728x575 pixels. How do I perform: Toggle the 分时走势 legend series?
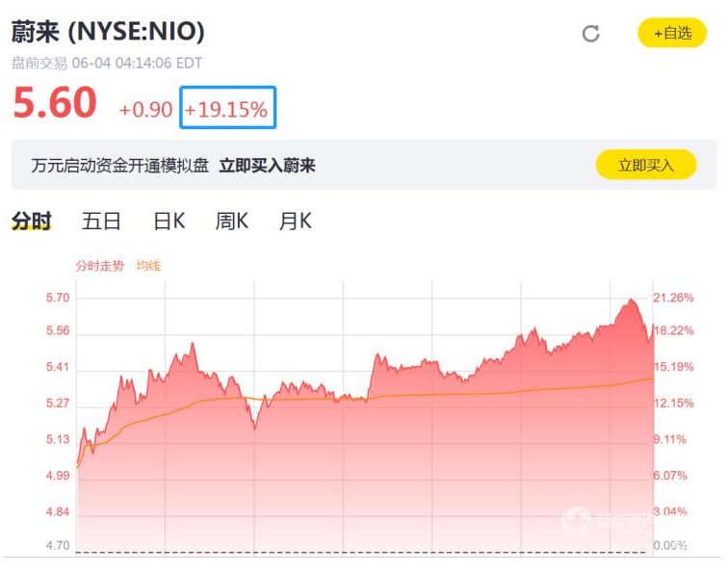point(100,266)
